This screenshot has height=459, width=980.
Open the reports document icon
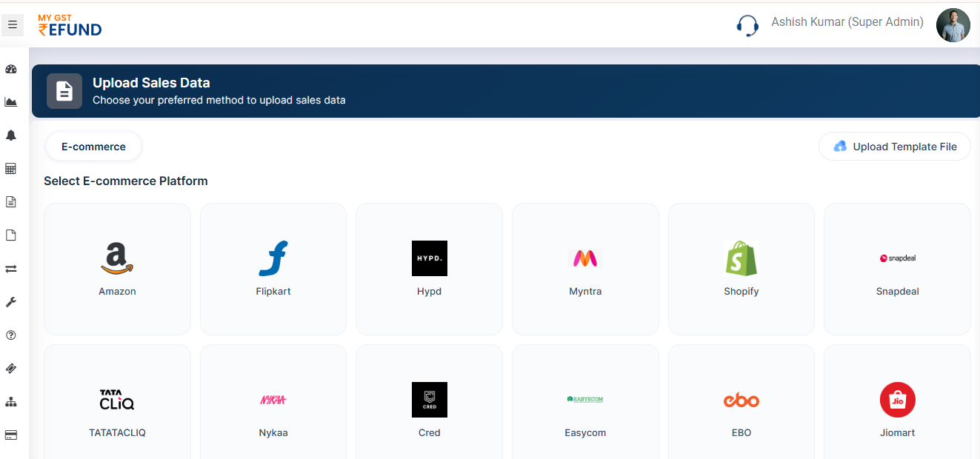click(11, 201)
